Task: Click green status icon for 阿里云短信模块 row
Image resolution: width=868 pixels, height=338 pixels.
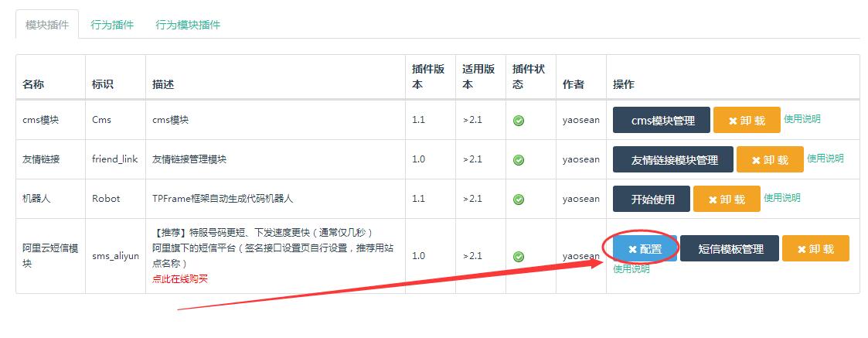Action: [x=518, y=257]
